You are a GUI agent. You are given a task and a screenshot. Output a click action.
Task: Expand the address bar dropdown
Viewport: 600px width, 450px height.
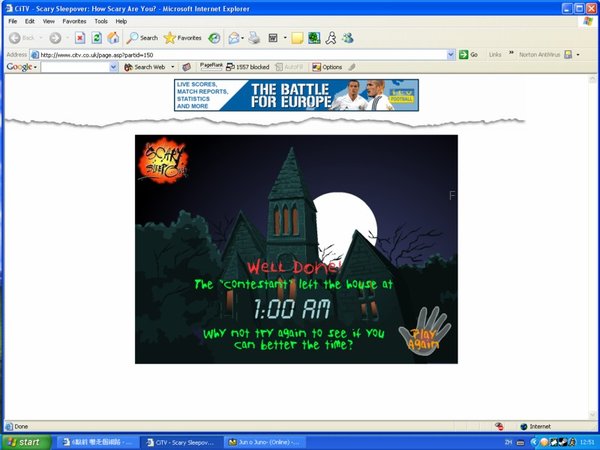451,55
